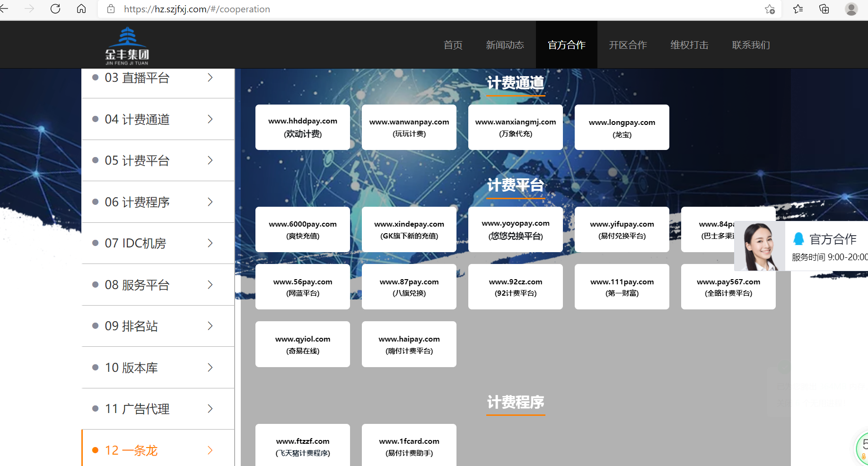
Task: Expand the 07 IDC机房 arrow
Action: [210, 243]
